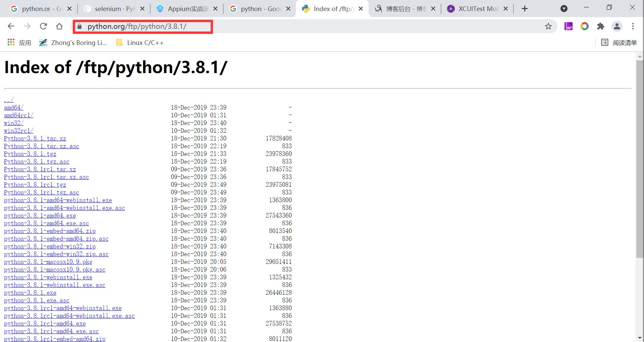
Task: View site security lock information
Action: pyautogui.click(x=79, y=26)
